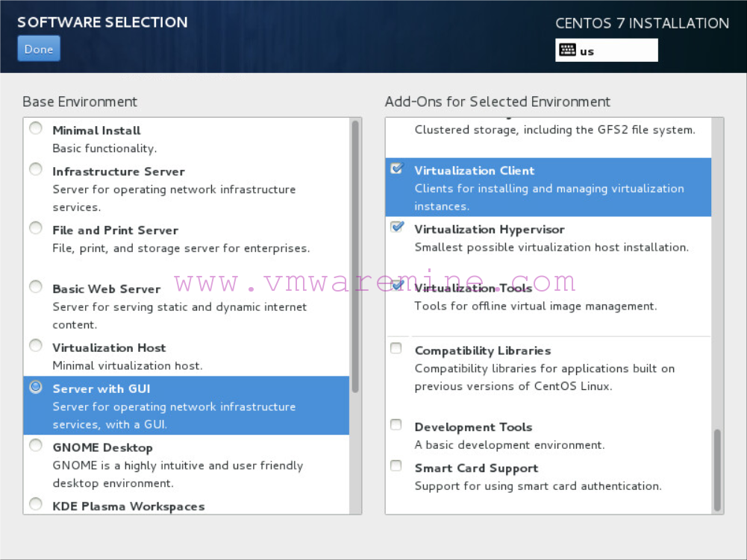Click "Tools for offline virtual image management."
The height and width of the screenshot is (560, 747).
tap(536, 306)
